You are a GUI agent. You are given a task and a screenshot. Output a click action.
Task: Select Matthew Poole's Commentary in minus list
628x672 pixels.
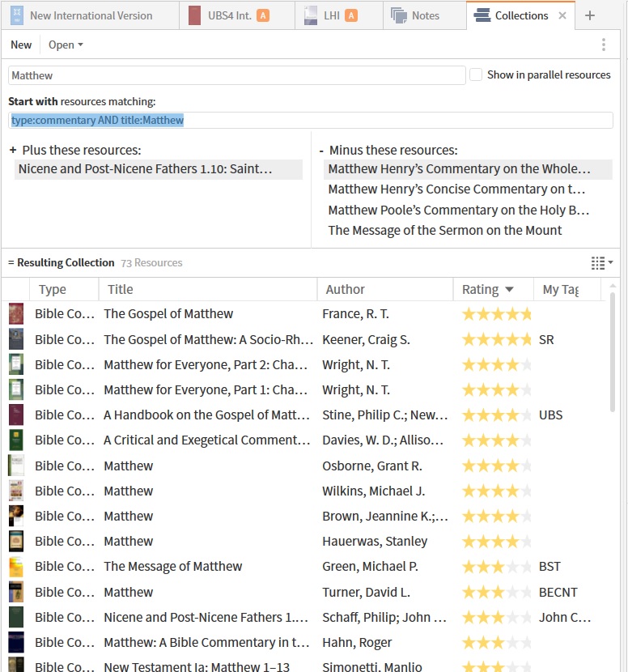pos(458,210)
